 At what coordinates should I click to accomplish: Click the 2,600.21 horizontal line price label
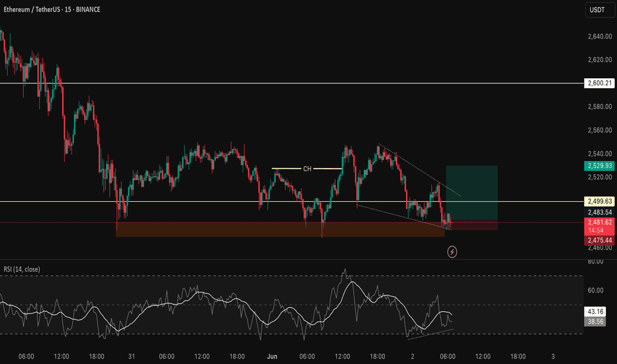click(x=599, y=83)
